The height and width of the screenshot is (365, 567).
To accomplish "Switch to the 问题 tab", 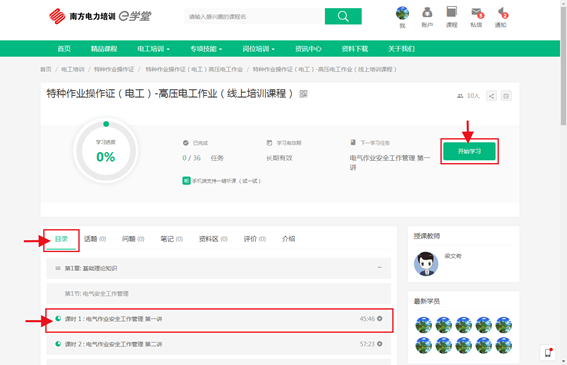I will point(133,239).
